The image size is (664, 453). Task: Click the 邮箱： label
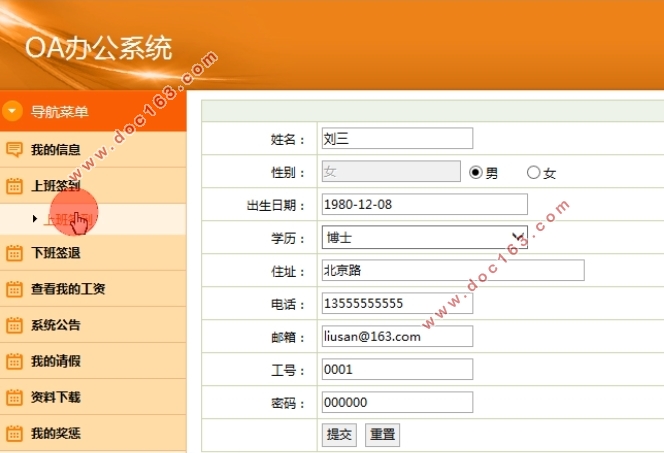pos(288,337)
